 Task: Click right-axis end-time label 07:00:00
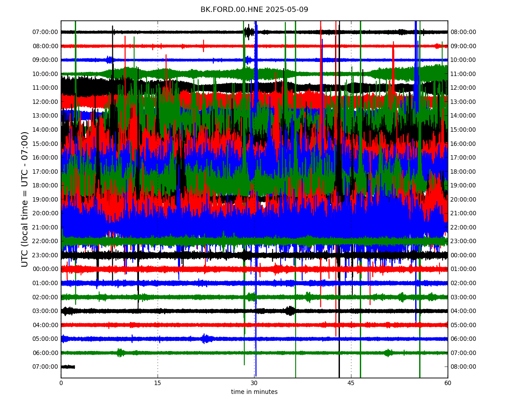coord(463,353)
